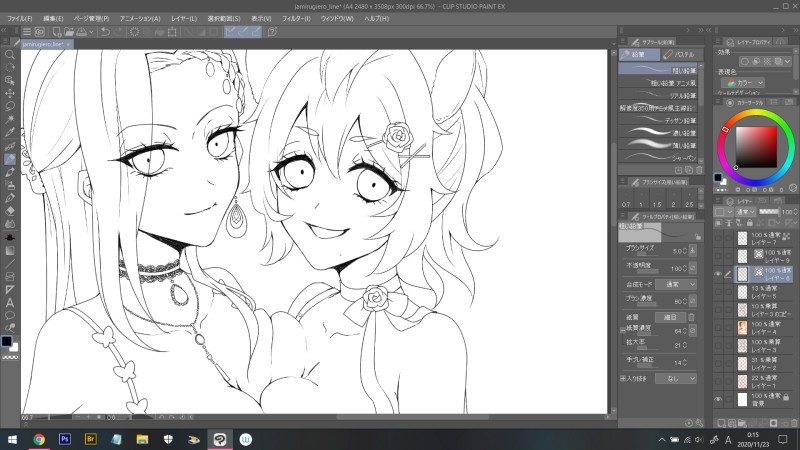Choose シャーペン brush
The width and height of the screenshot is (800, 450).
658,158
